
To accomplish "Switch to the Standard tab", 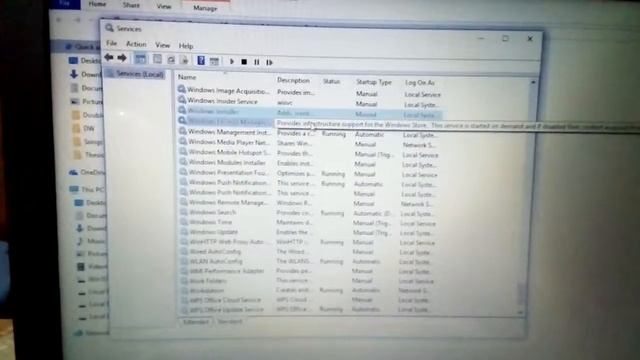I will pos(229,322).
